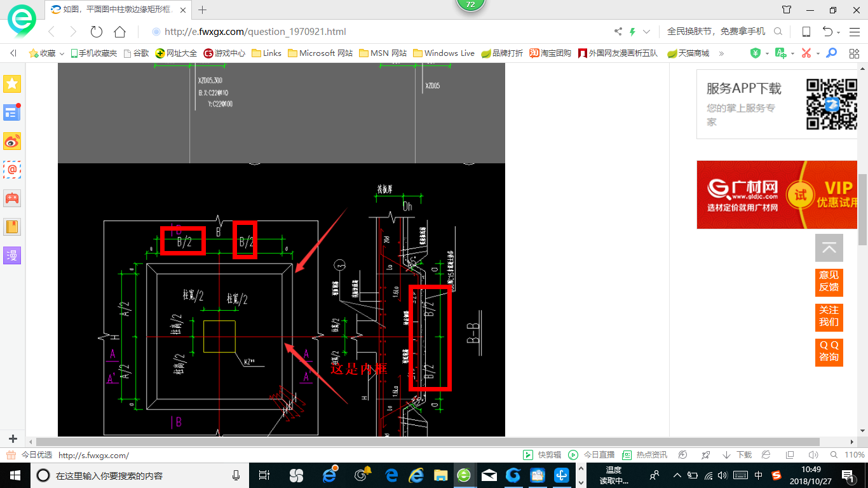Open the Microsoft 网站 bookmark folder
The width and height of the screenshot is (868, 488).
[x=320, y=53]
